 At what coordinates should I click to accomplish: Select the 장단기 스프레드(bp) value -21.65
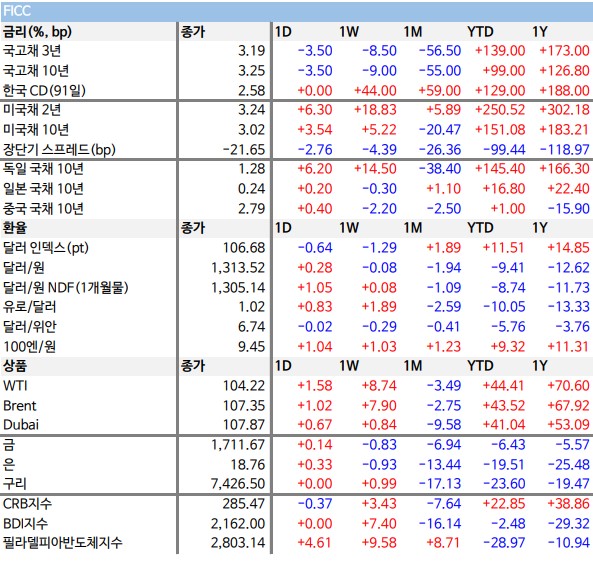(x=244, y=150)
